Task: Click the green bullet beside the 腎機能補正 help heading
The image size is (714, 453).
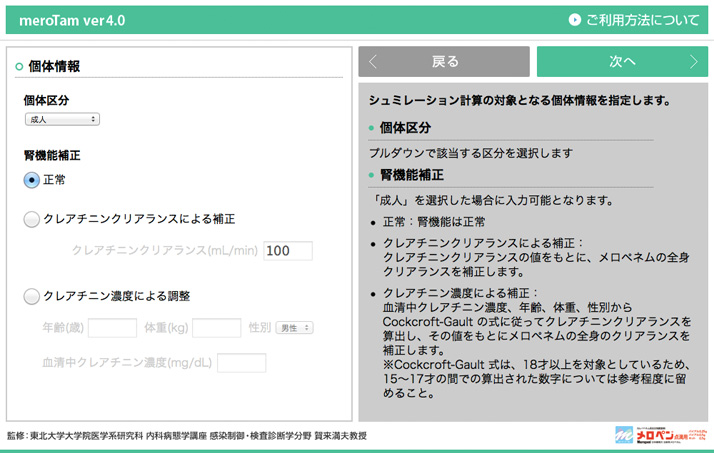Action: [372, 175]
